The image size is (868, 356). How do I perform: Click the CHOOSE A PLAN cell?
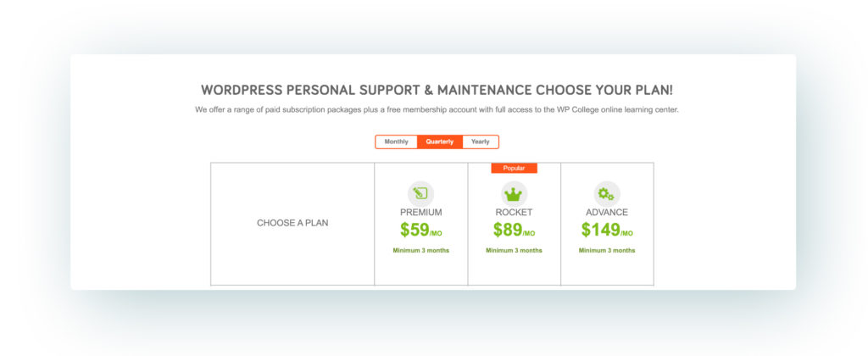tap(292, 224)
